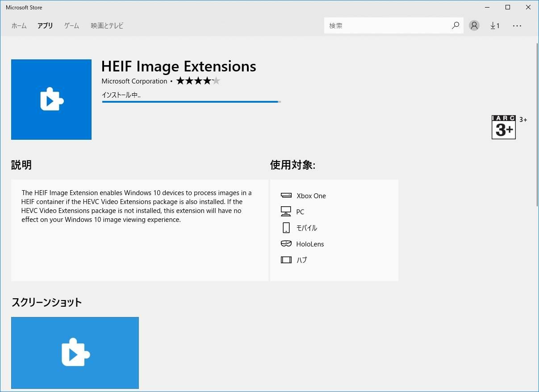
Task: Switch to the ゲーム tab
Action: pos(71,25)
